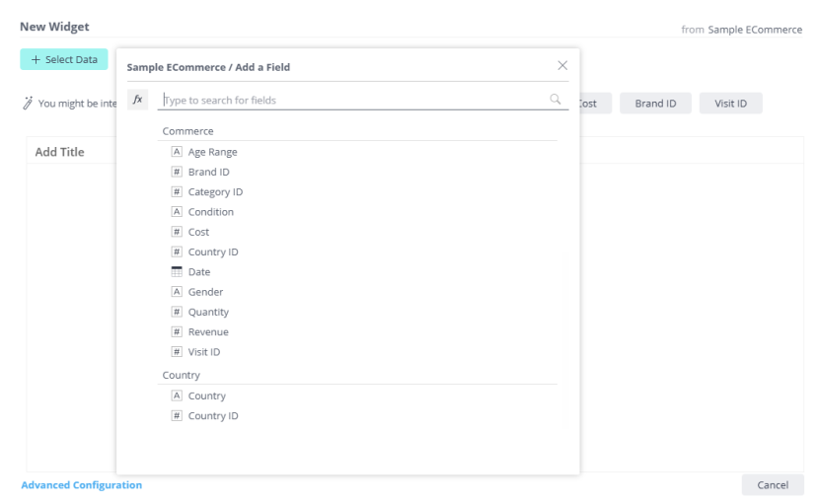Choose the Cost field from Commerce
Screen dimensions: 819x504
tap(198, 232)
